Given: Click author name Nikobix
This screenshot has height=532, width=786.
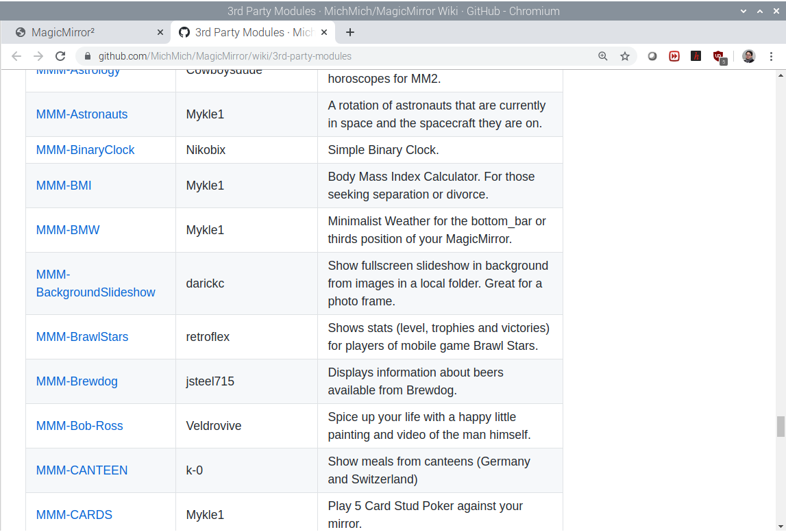Looking at the screenshot, I should (206, 150).
